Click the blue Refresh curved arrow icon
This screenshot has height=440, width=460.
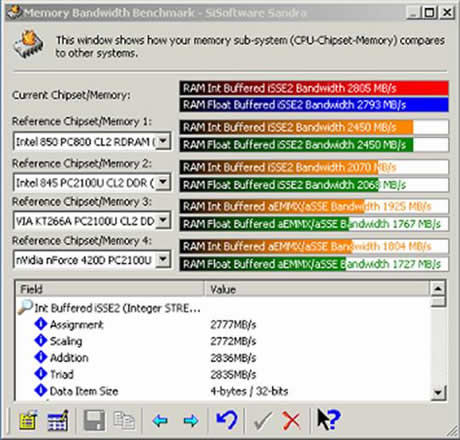[x=227, y=420]
